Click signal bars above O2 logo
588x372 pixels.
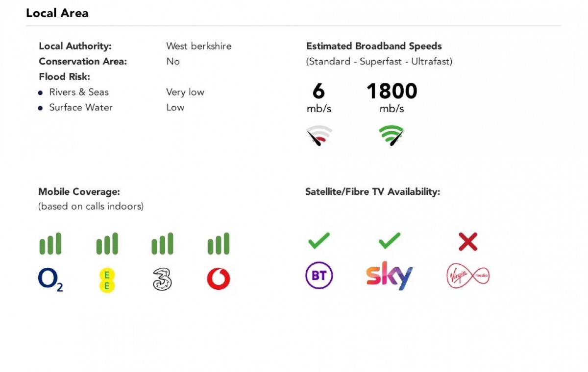(x=50, y=244)
